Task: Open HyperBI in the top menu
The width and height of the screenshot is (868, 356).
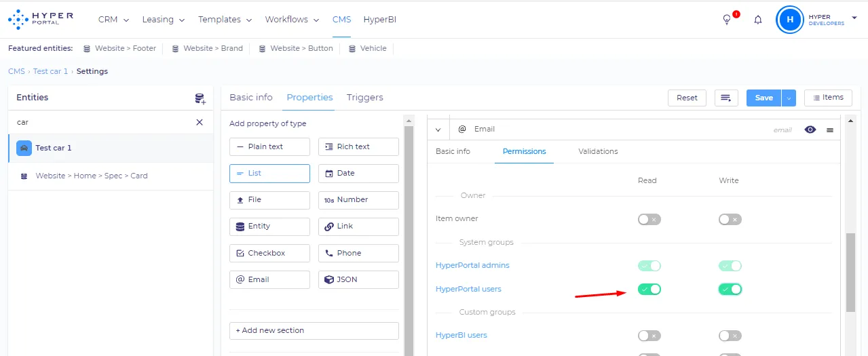Action: click(x=380, y=20)
